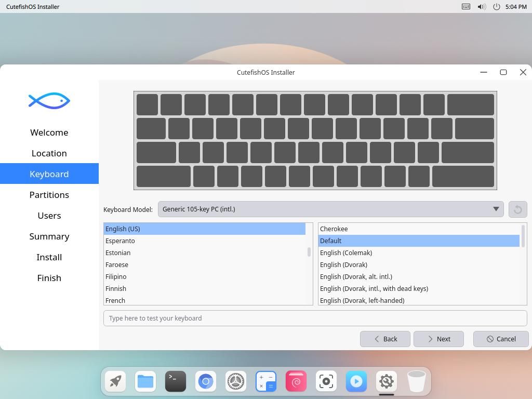Go to the Install step in sidebar

pyautogui.click(x=49, y=257)
